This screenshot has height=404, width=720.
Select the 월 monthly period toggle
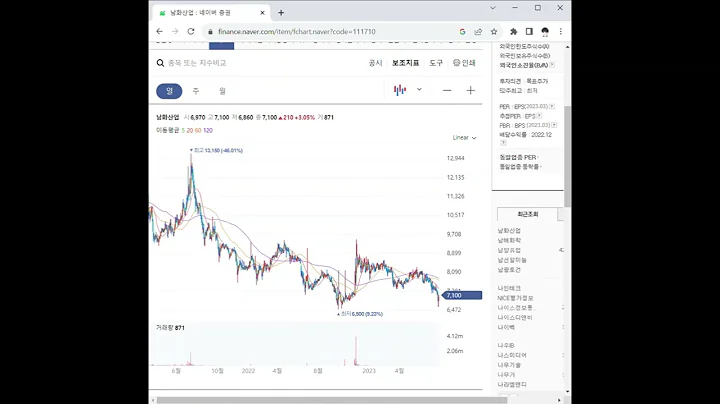(x=222, y=91)
